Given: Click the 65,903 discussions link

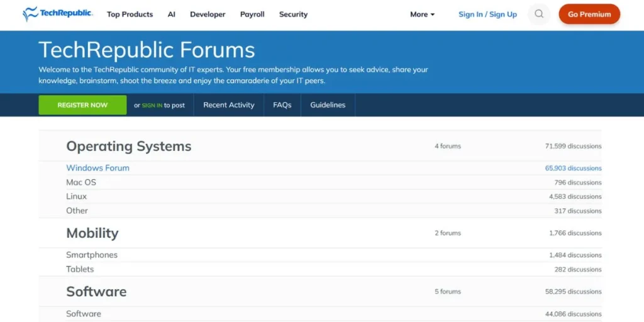Looking at the screenshot, I should pyautogui.click(x=573, y=169).
